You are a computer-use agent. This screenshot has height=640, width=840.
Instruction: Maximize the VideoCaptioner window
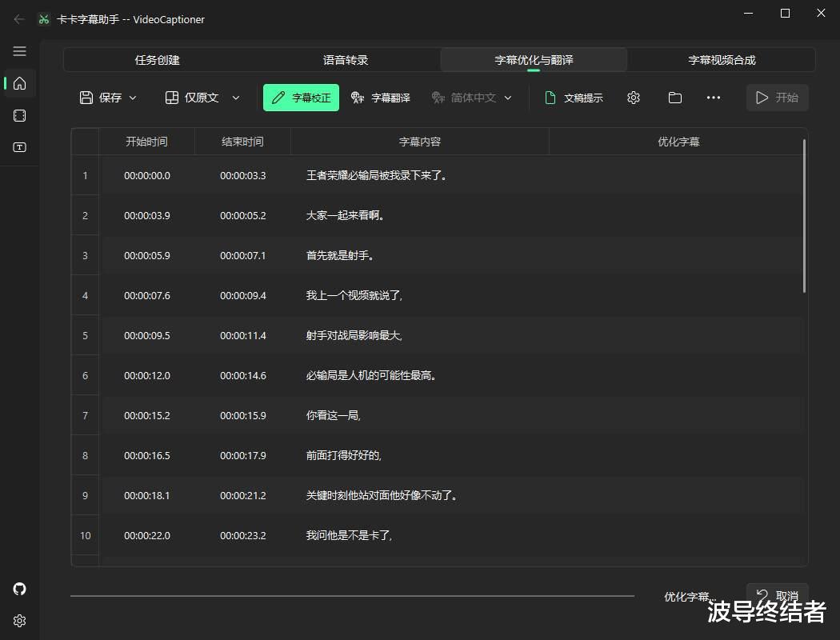(x=785, y=14)
